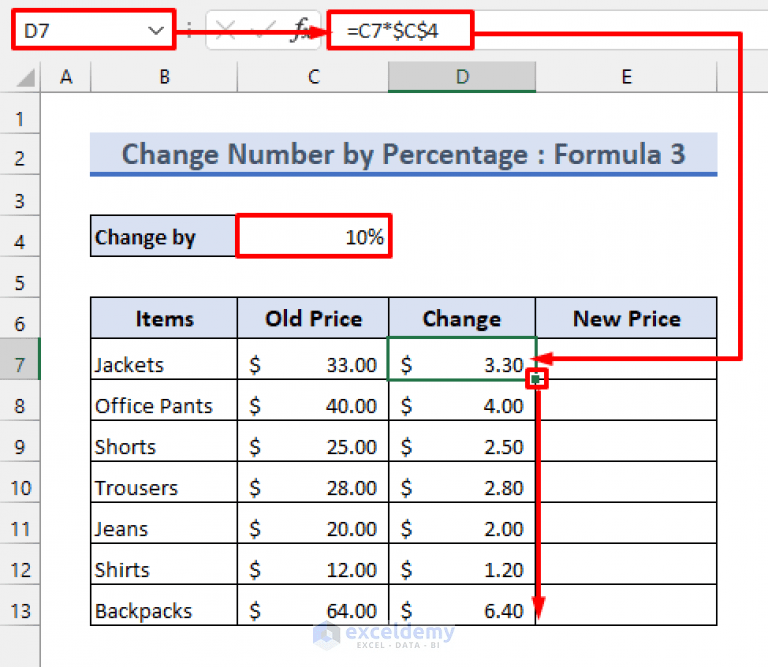
Task: Click the title cell 'Change Number by Percentage : Formula 3'
Action: [x=404, y=154]
